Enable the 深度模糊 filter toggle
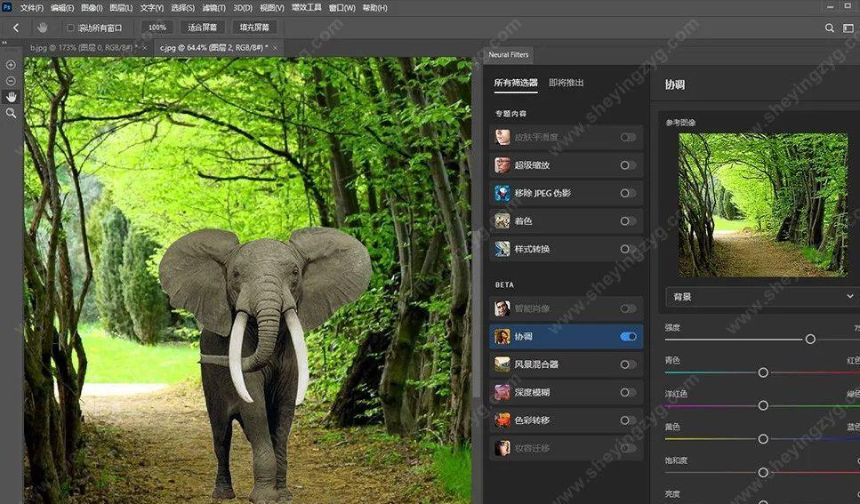 628,392
